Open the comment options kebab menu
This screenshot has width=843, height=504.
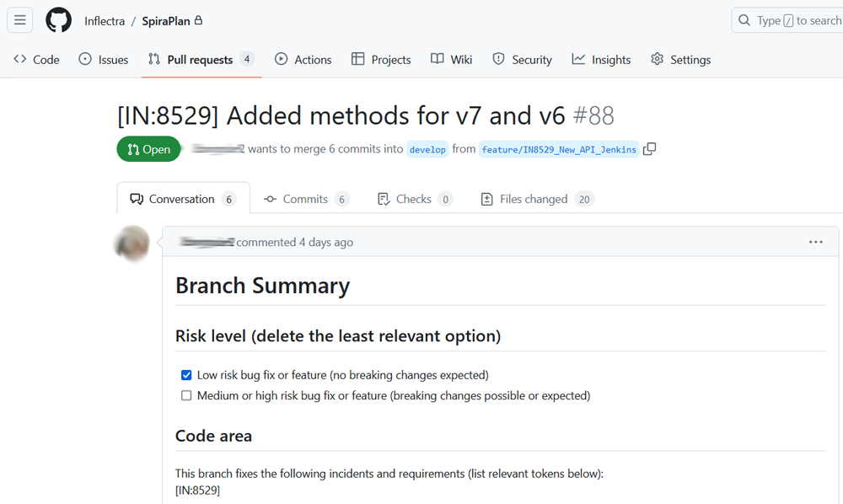(x=815, y=242)
